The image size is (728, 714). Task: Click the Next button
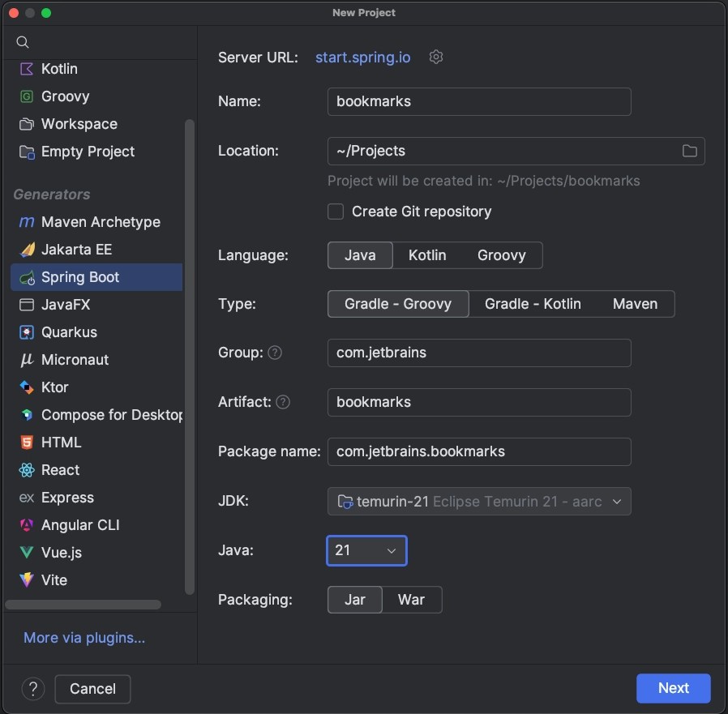(x=674, y=688)
